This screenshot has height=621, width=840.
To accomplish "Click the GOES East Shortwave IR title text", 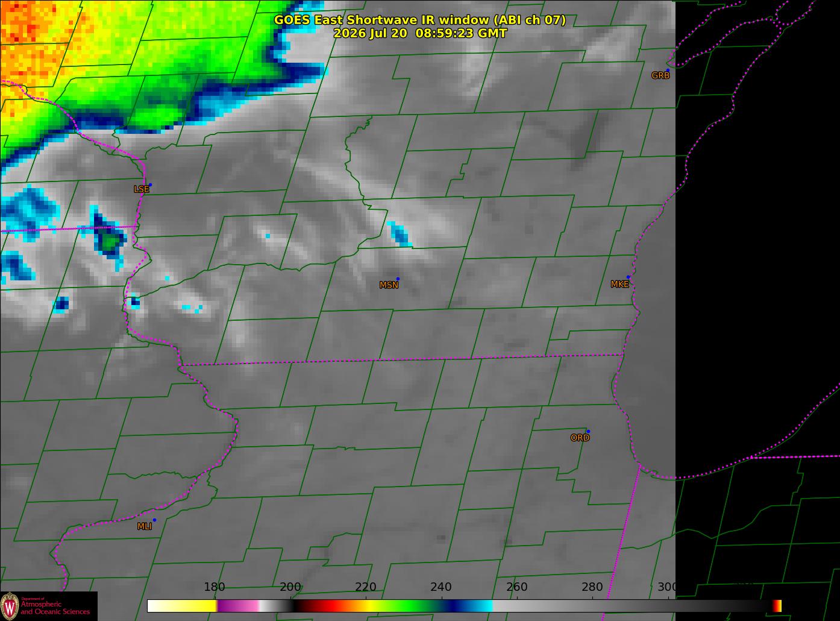I will click(x=420, y=20).
